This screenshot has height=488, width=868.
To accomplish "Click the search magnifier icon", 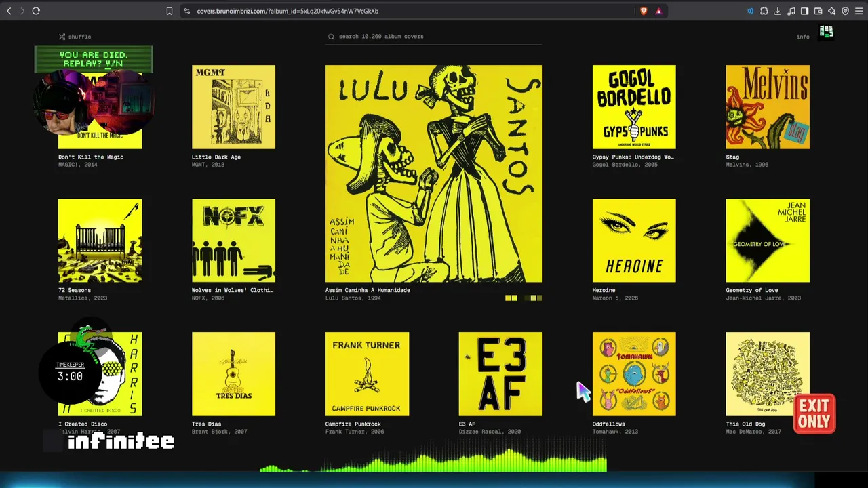I will pos(332,37).
